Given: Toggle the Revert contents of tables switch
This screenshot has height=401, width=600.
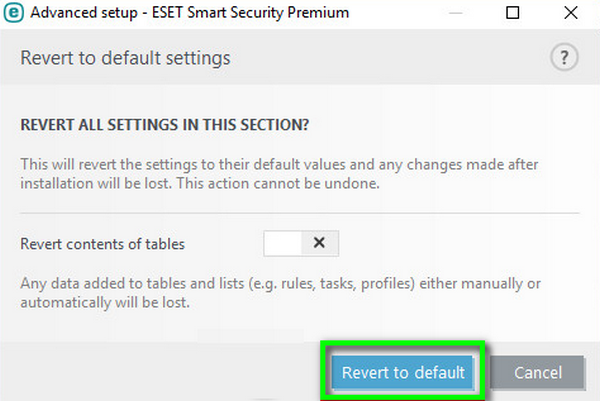Looking at the screenshot, I should click(302, 243).
